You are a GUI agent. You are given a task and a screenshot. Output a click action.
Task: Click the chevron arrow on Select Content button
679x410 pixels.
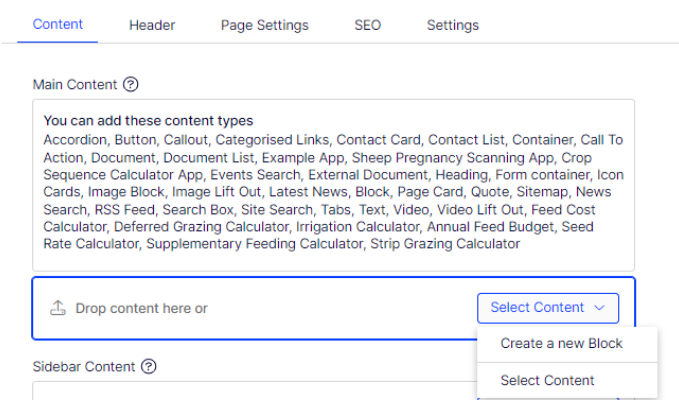600,308
